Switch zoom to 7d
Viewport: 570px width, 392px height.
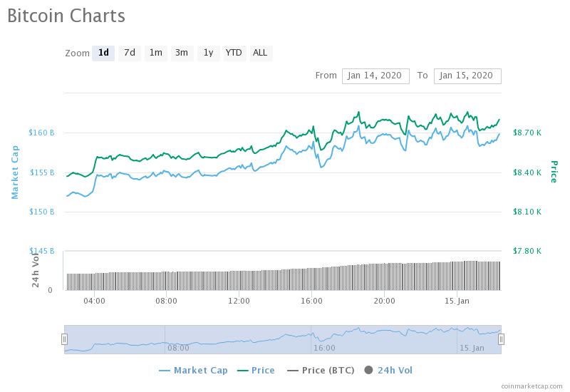pos(130,53)
